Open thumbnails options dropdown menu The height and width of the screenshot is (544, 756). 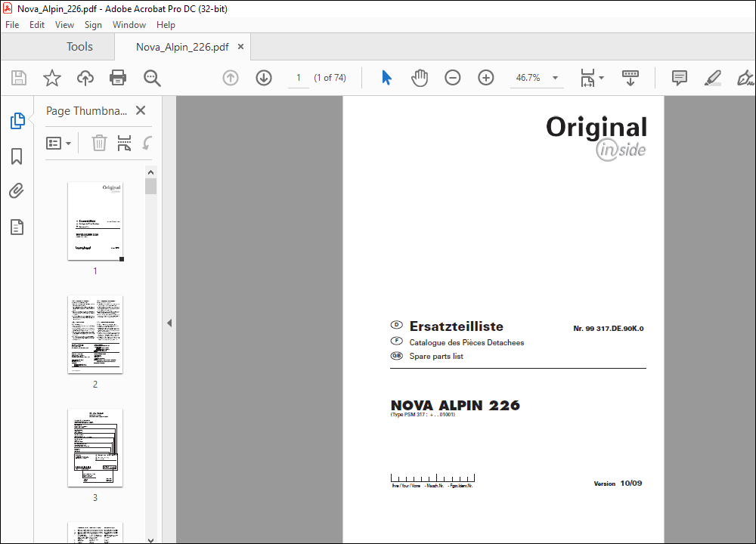(x=58, y=143)
